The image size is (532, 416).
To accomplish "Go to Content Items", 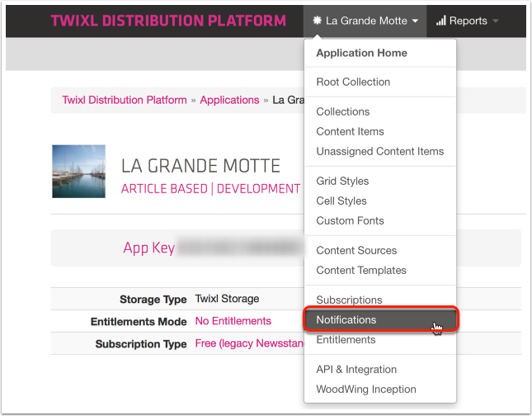I will (350, 131).
